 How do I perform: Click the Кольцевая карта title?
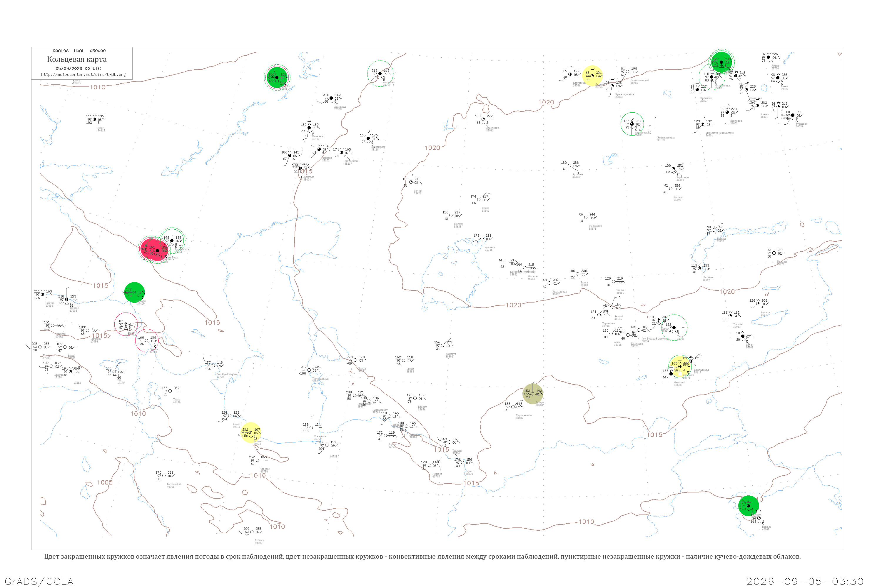click(x=77, y=59)
